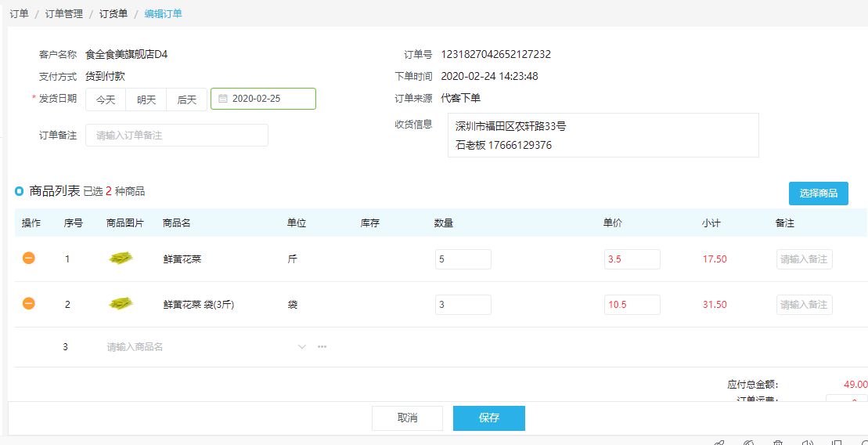Open the date picker showing 2020-02-25
This screenshot has height=445, width=868.
coord(264,99)
